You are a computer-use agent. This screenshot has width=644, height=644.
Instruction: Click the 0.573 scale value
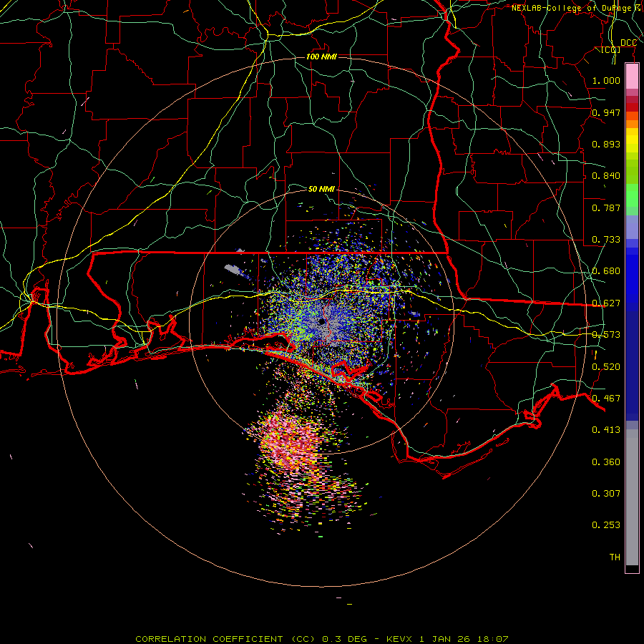click(x=606, y=334)
